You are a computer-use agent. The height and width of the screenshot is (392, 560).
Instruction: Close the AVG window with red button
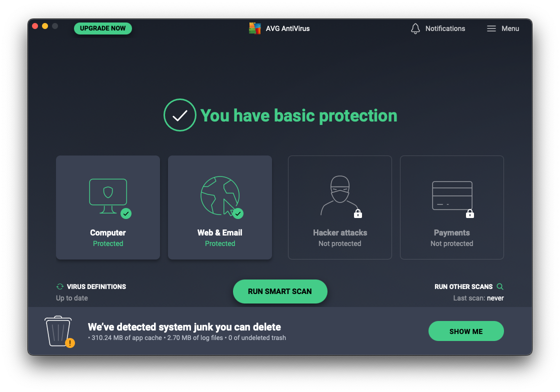click(35, 26)
